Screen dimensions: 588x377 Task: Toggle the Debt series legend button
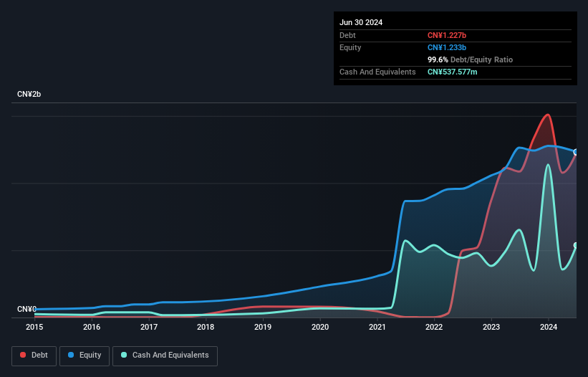tap(34, 355)
